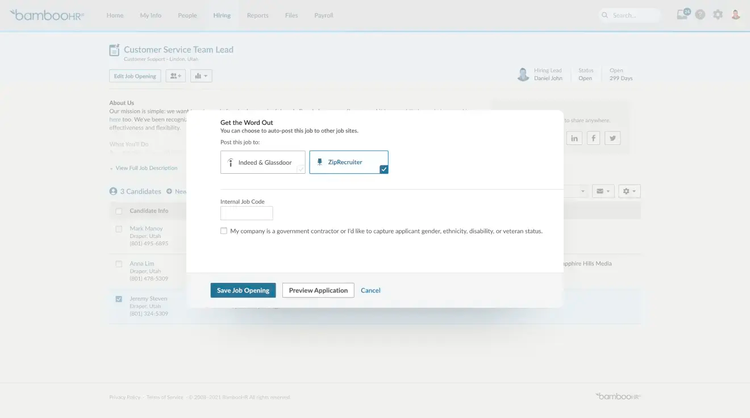Check Mark Manoy's row checkbox

[119, 229]
